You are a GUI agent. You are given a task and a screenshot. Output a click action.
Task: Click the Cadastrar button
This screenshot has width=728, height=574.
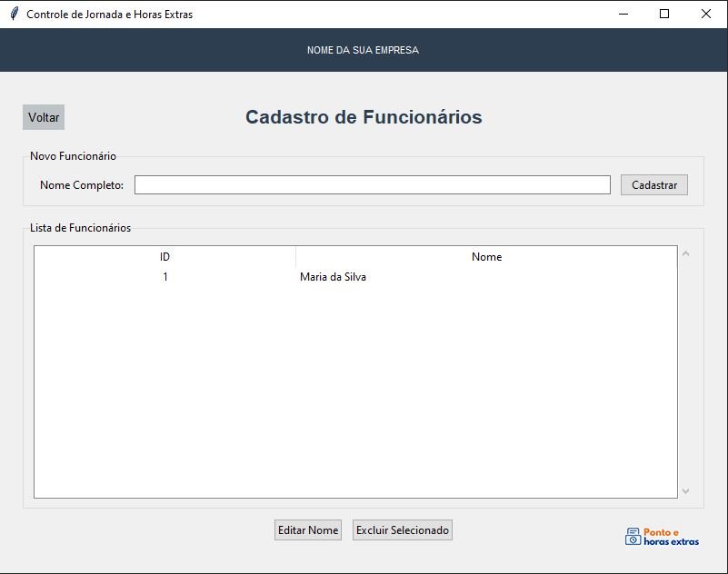tap(654, 185)
